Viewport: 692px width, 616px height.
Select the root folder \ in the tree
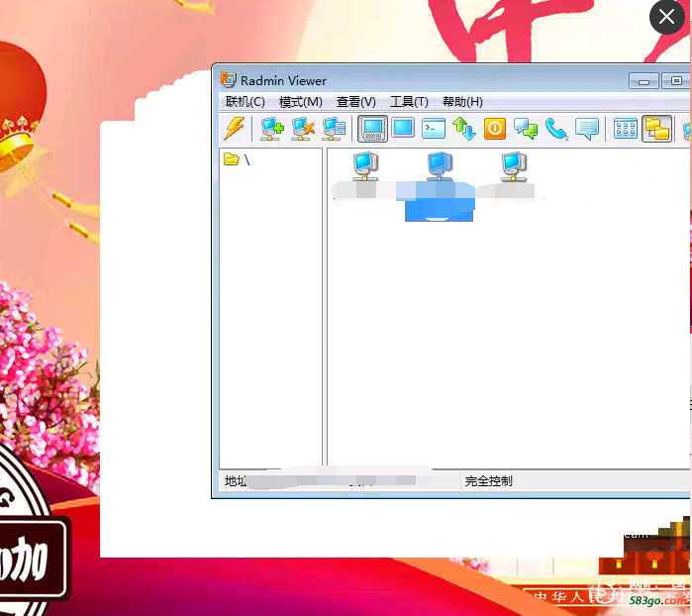click(237, 159)
